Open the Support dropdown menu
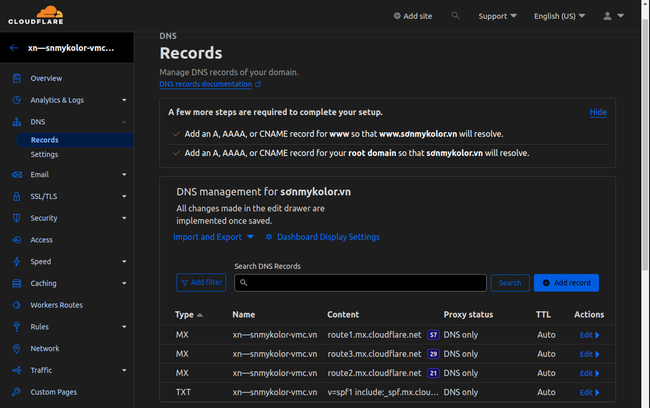 tap(497, 16)
